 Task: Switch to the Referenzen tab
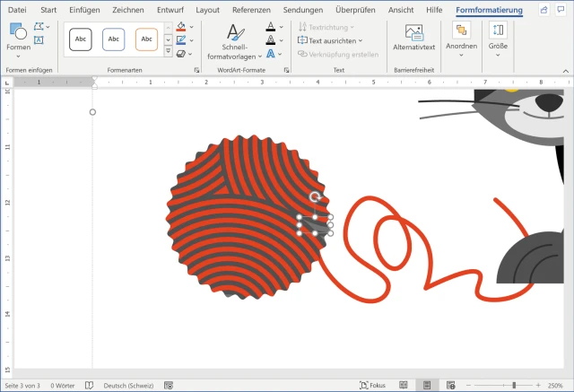pyautogui.click(x=250, y=9)
